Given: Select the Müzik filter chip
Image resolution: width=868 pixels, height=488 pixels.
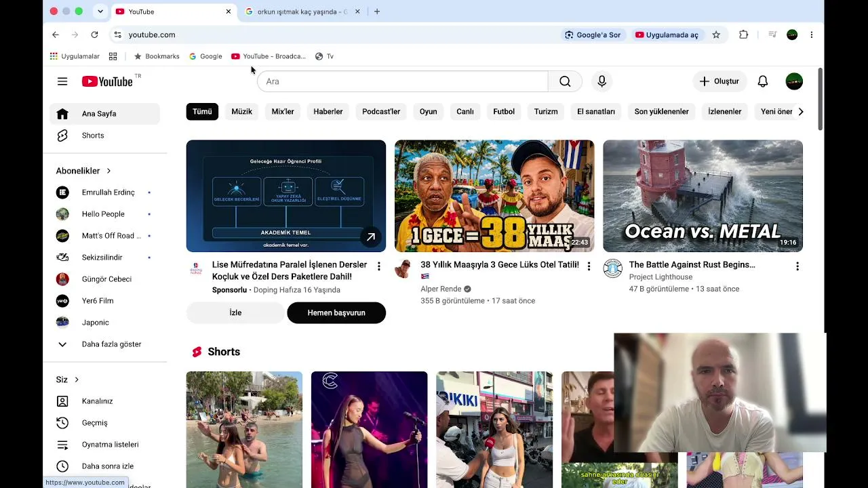Looking at the screenshot, I should coord(241,112).
